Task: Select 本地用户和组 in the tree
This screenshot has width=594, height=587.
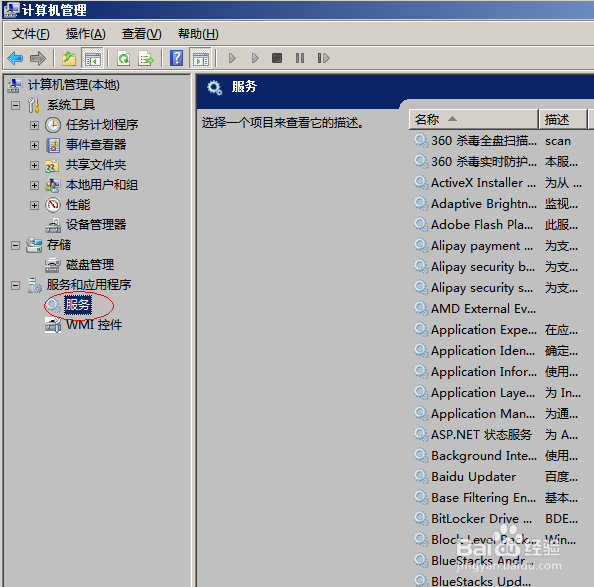Action: click(x=102, y=185)
